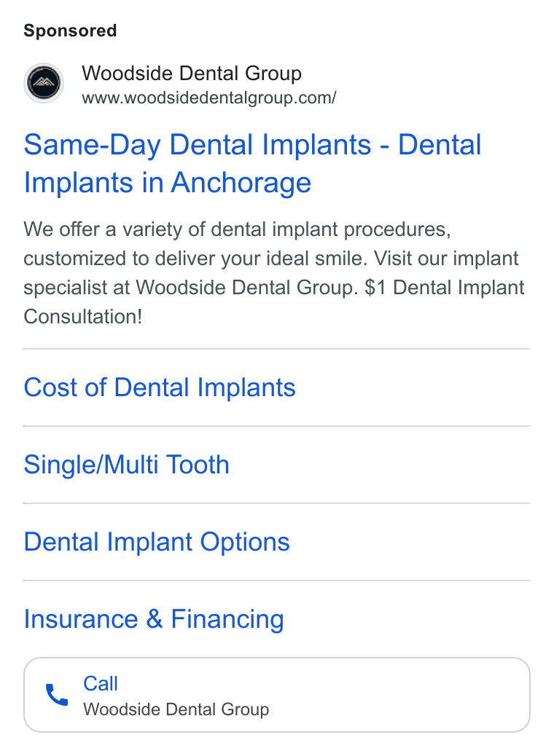Click the phone icon in Call button
Screen dimensions: 554x756
57,695
